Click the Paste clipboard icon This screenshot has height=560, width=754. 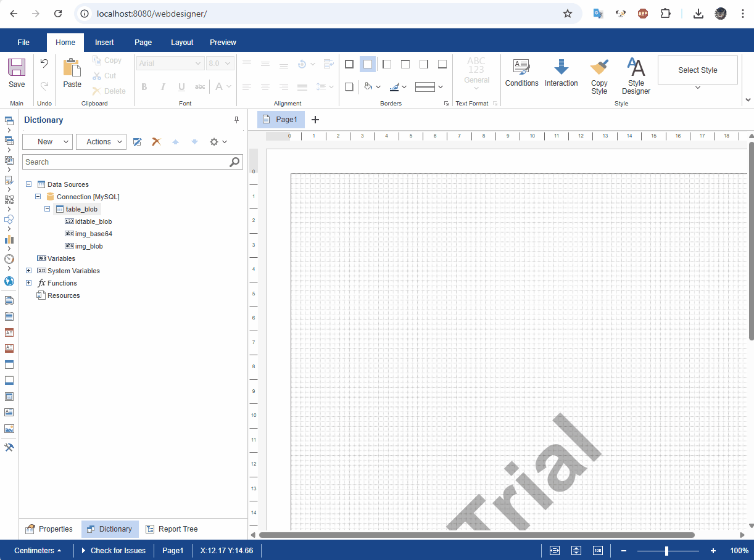72,68
